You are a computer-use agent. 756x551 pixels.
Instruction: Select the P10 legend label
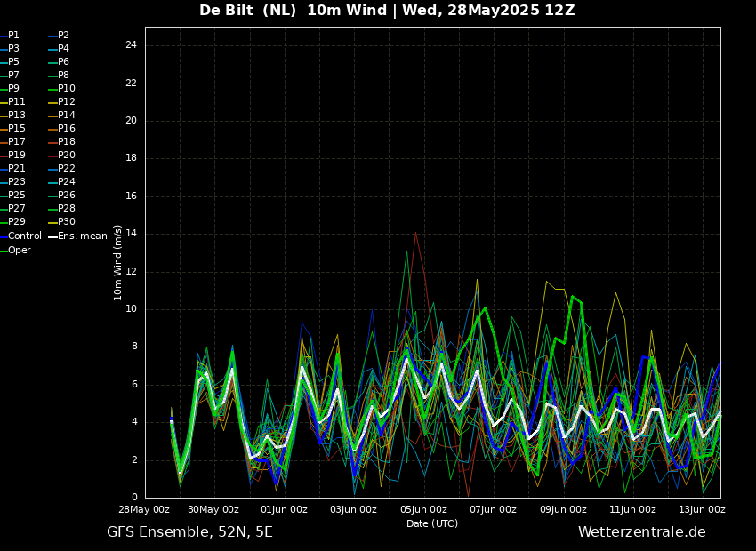[67, 89]
